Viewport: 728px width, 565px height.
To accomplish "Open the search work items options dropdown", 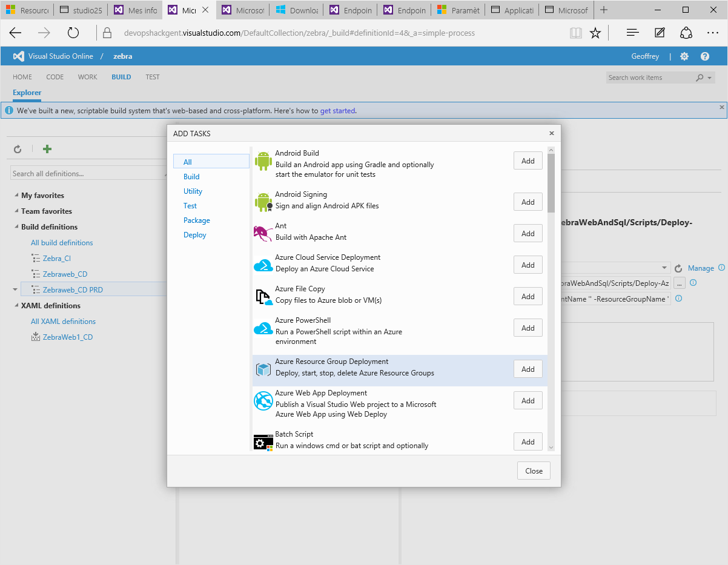I will pos(710,78).
